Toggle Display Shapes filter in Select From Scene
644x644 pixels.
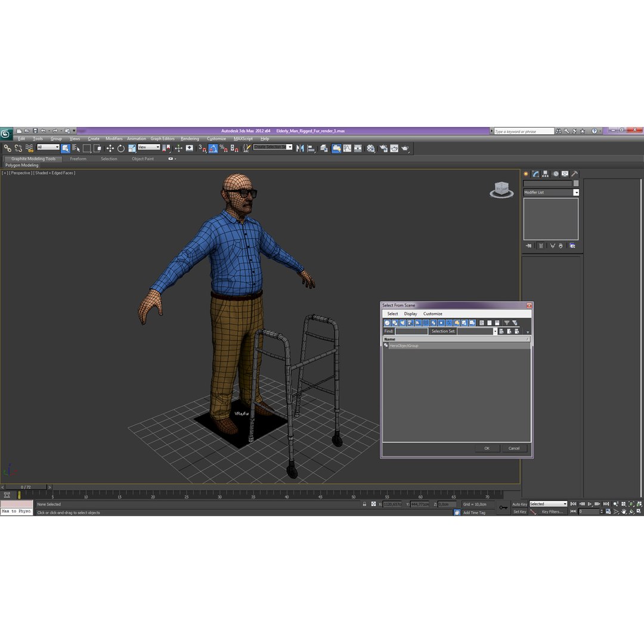click(x=395, y=323)
